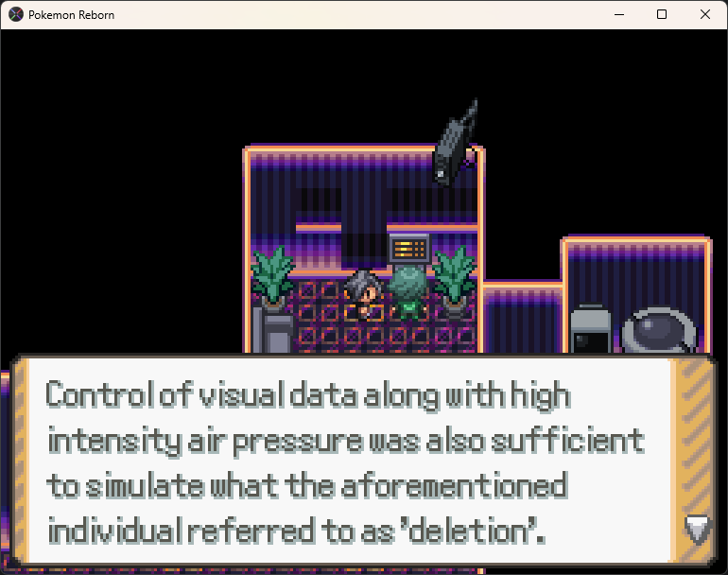Screen dimensions: 728x575
Task: Click the dome-shaped machine at right
Action: click(x=659, y=330)
